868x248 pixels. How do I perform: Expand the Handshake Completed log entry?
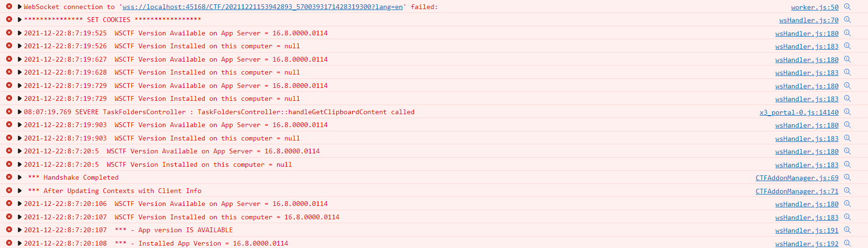click(x=20, y=177)
